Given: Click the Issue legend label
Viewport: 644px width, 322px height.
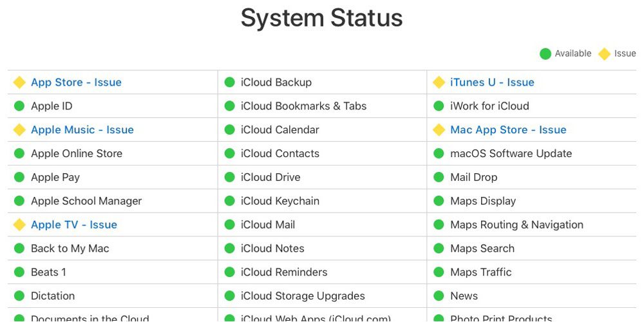Looking at the screenshot, I should pyautogui.click(x=625, y=53).
